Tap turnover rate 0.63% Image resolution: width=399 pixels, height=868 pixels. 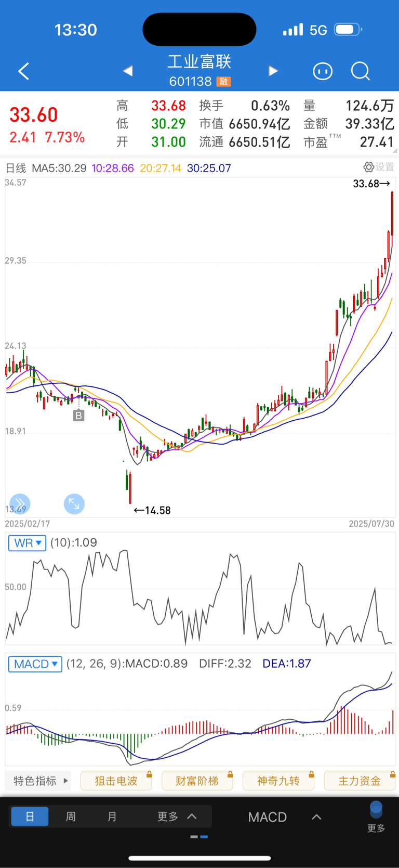tap(270, 106)
